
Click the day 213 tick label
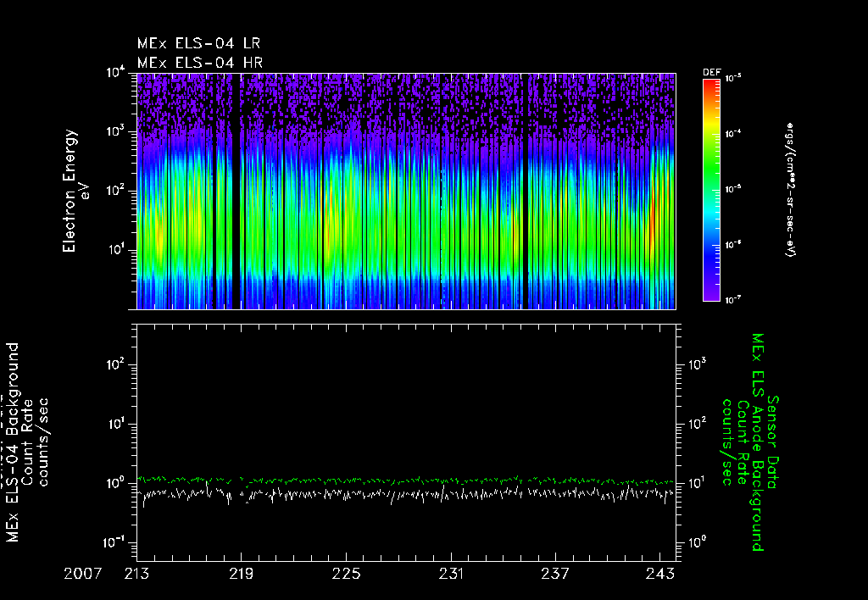coord(136,574)
